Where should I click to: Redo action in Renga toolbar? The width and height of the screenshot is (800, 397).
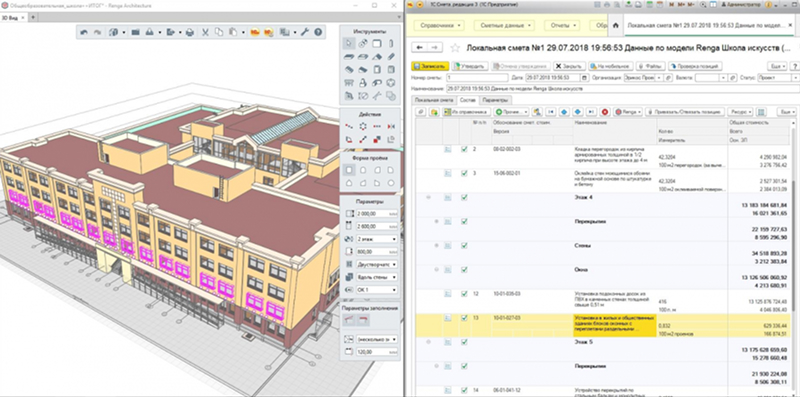97,32
